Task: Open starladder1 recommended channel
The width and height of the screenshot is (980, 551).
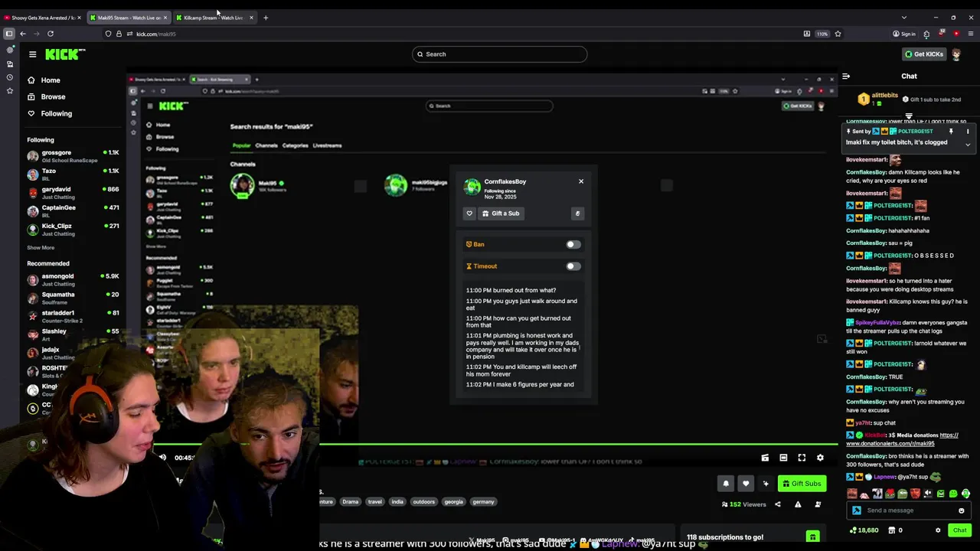Action: pos(73,316)
